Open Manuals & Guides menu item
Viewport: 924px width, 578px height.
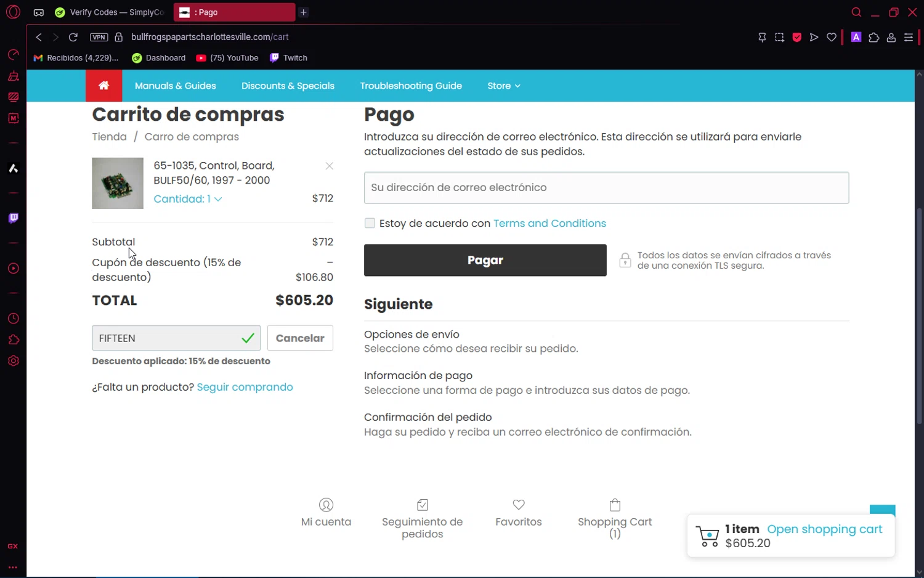point(176,86)
